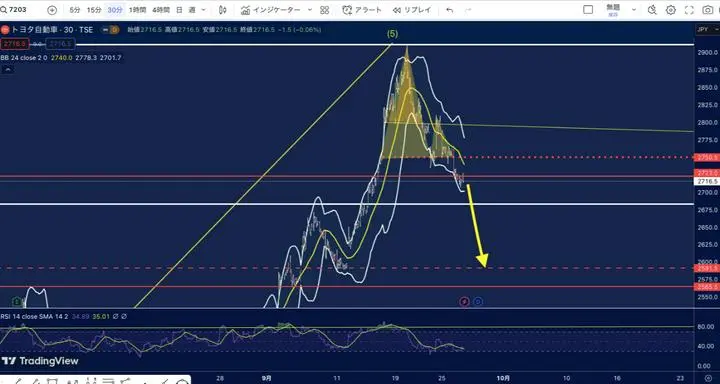Open the アラート alert button
Image resolution: width=720 pixels, height=384 pixels.
[x=362, y=10]
